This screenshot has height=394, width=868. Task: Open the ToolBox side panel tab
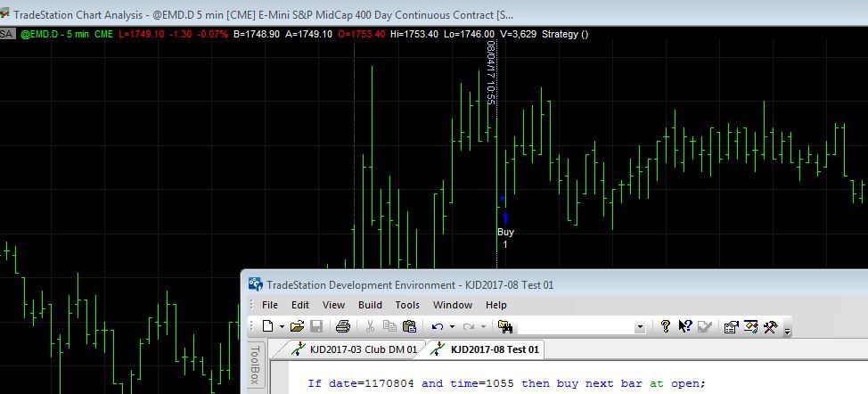tap(255, 365)
